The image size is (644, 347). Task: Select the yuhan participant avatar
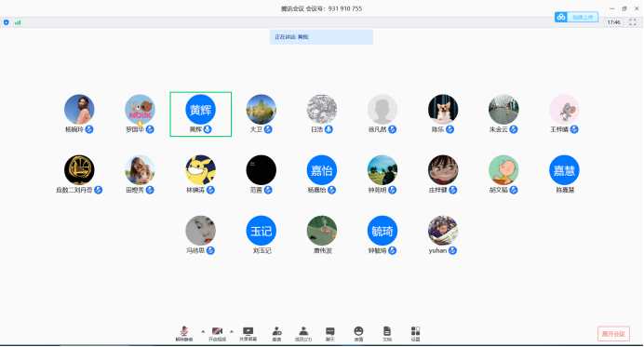443,231
